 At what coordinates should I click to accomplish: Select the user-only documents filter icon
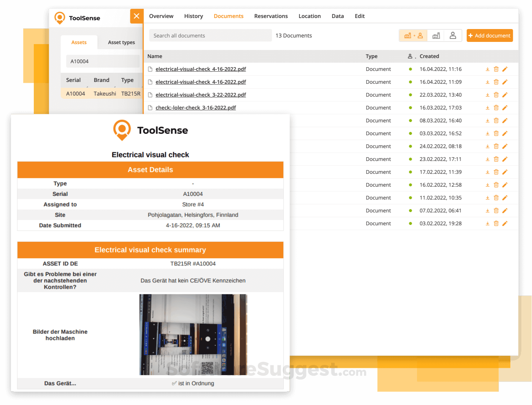pos(453,35)
